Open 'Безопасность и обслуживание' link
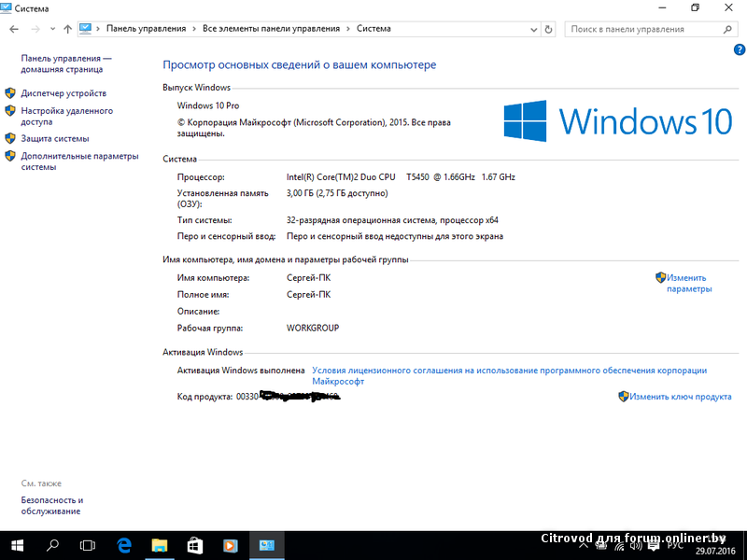 click(x=52, y=506)
